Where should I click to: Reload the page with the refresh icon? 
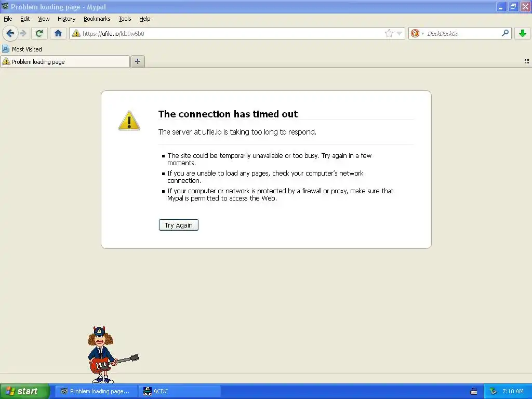39,33
